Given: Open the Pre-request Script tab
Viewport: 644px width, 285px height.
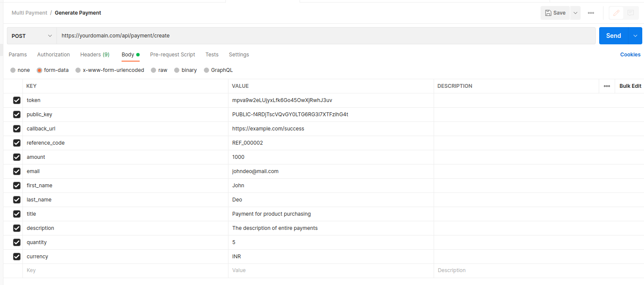Looking at the screenshot, I should 172,55.
